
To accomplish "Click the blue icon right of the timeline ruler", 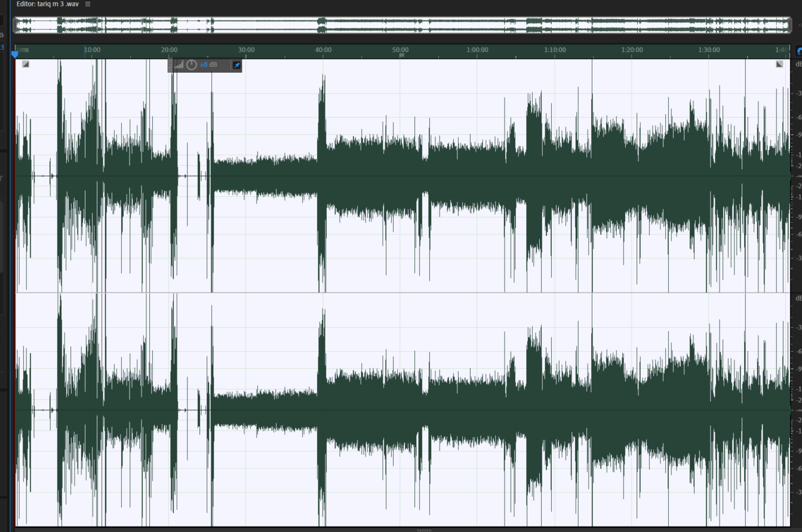I will click(x=798, y=51).
